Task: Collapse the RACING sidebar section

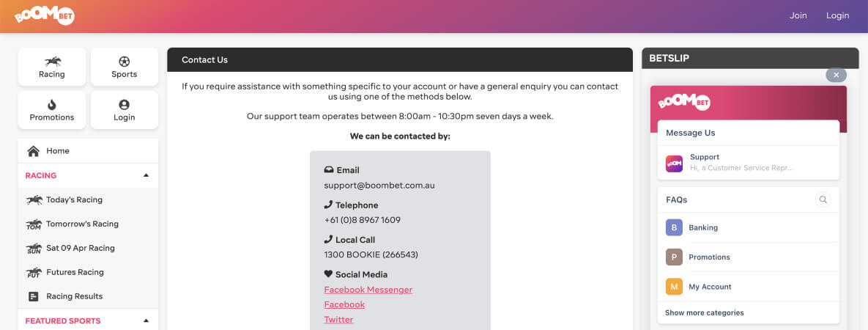Action: point(146,175)
